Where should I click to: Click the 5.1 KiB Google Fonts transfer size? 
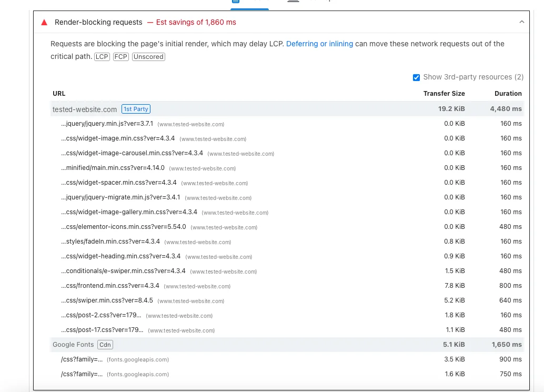(454, 345)
